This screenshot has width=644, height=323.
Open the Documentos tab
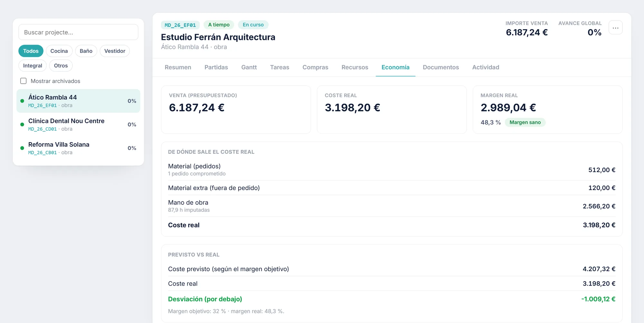click(441, 67)
